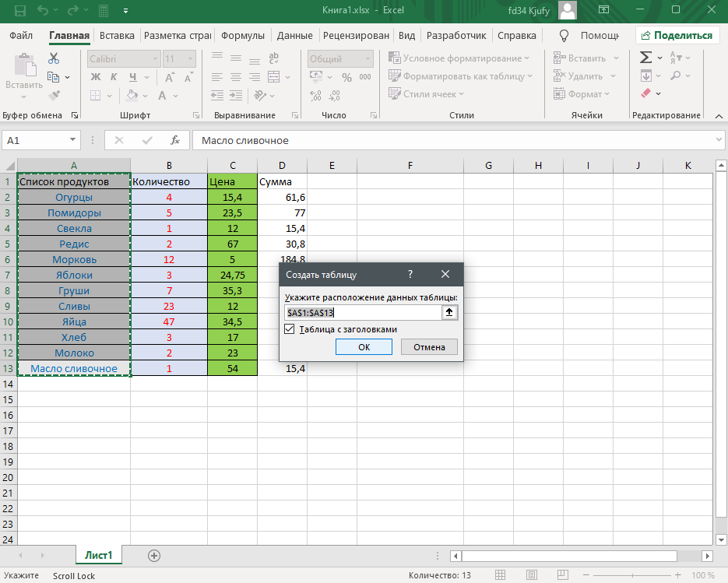This screenshot has height=583, width=728.
Task: Click the AutoSum sigma icon
Action: pyautogui.click(x=645, y=58)
